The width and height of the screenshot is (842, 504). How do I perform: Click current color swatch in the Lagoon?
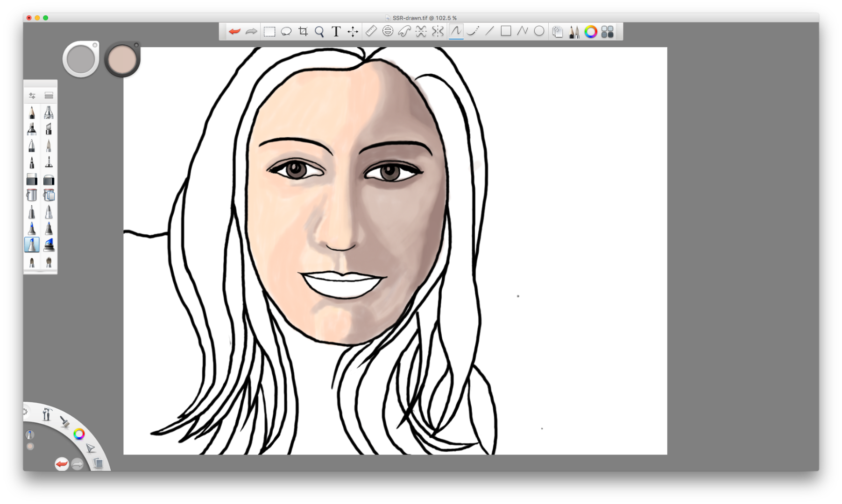click(x=30, y=447)
